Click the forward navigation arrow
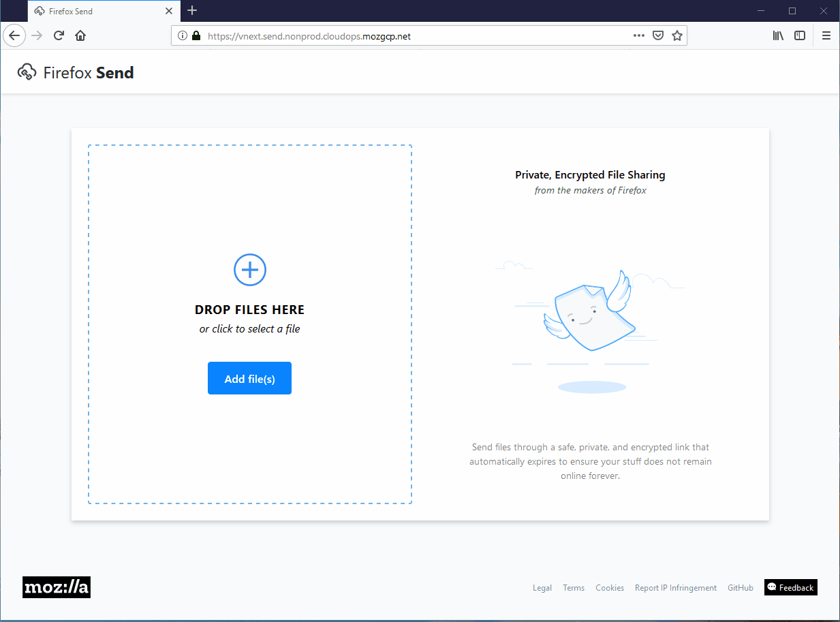840x622 pixels. (x=37, y=35)
